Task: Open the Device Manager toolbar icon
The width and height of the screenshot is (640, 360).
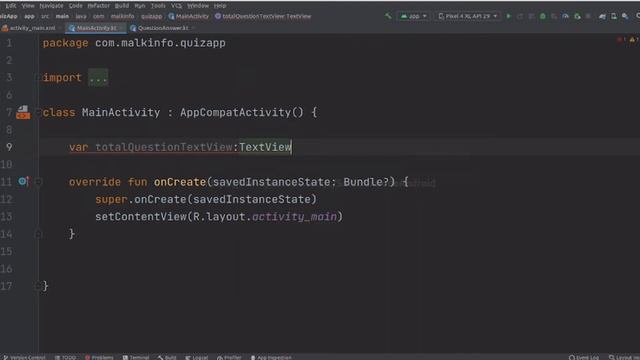Action: coord(614,16)
